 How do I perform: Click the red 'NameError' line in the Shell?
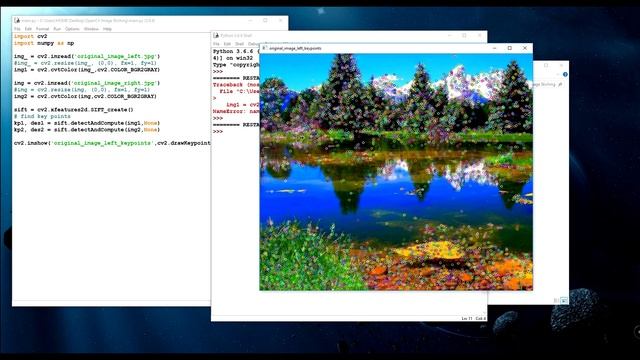click(236, 111)
